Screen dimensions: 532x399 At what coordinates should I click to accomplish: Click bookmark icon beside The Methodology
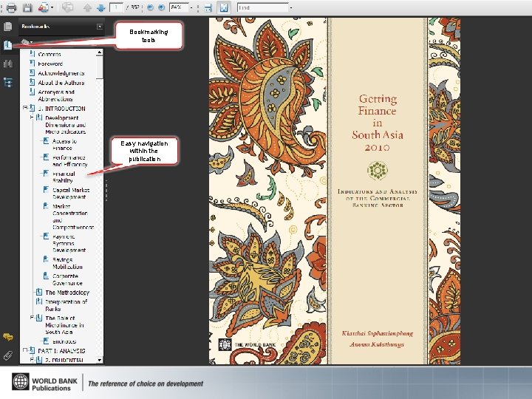pyautogui.click(x=39, y=292)
